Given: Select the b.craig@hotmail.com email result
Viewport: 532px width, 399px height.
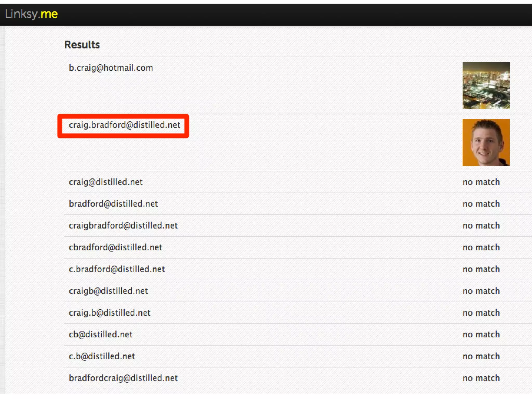Looking at the screenshot, I should click(111, 68).
